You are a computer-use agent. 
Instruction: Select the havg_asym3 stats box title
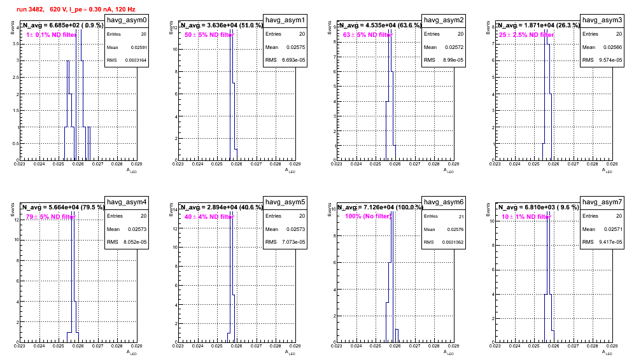point(602,20)
